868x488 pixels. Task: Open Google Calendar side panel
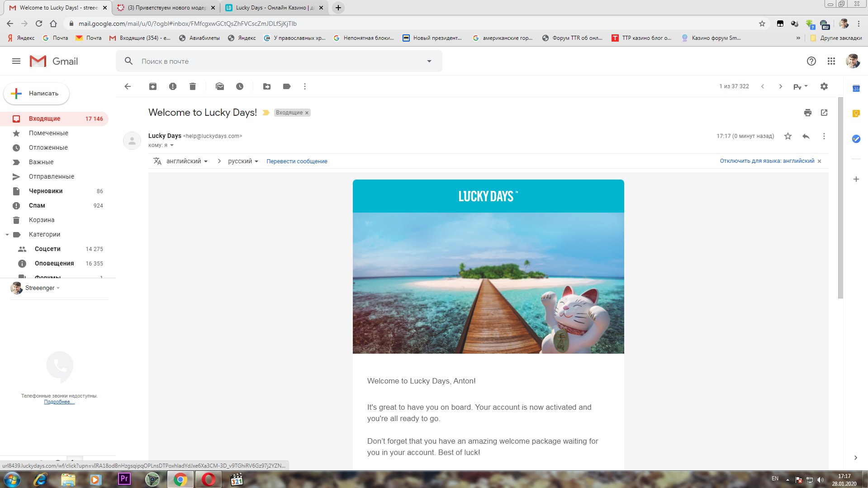[x=856, y=89]
